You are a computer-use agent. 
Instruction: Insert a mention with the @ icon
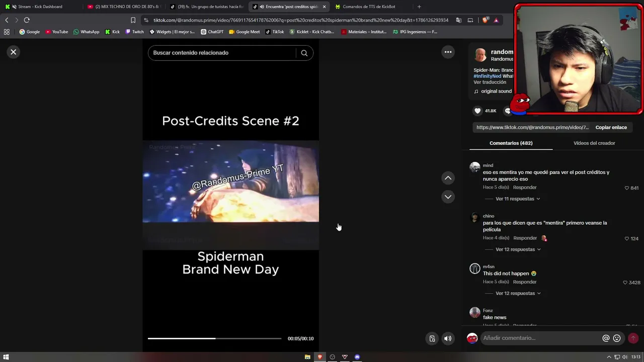point(606,338)
